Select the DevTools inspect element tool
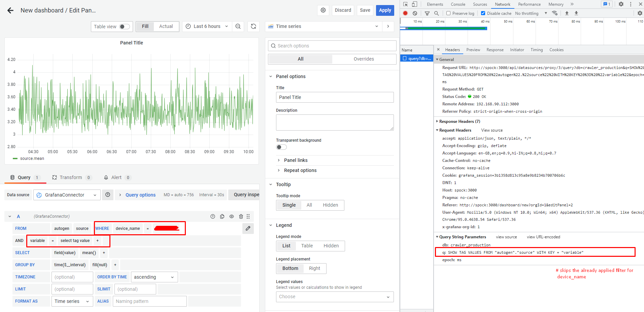Screen dimensions: 644x312 [405, 4]
